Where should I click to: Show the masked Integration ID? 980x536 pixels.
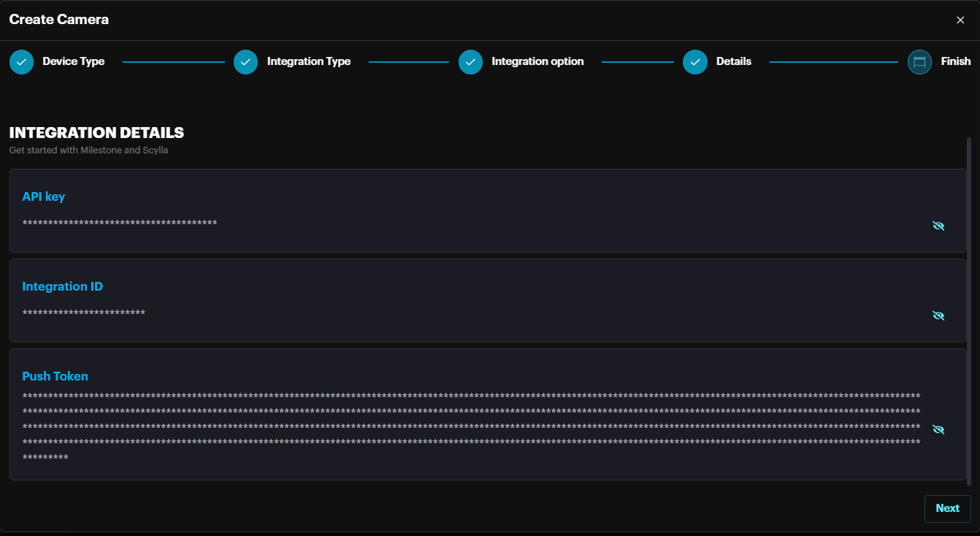938,315
